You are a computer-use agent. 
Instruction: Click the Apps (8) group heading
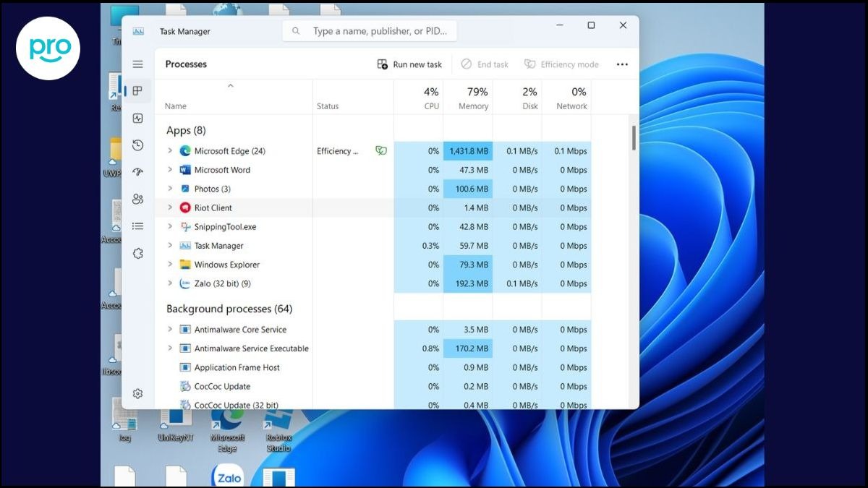click(x=186, y=130)
